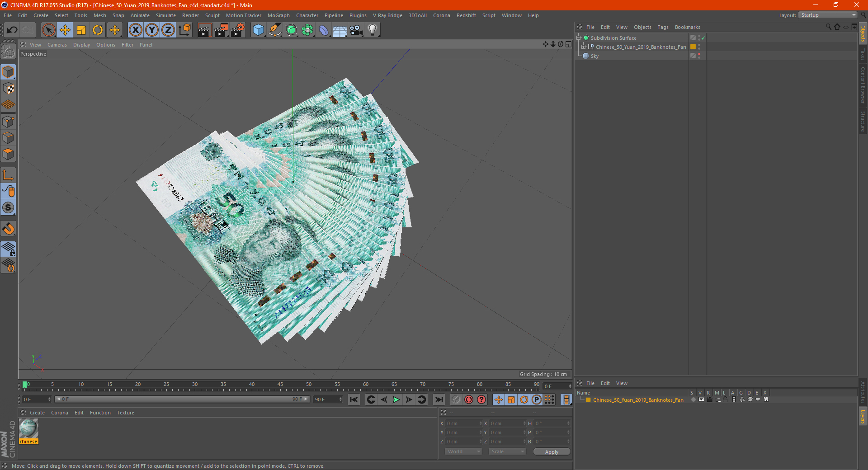Activate the Rotate tool
This screenshot has width=868, height=470.
pyautogui.click(x=98, y=30)
